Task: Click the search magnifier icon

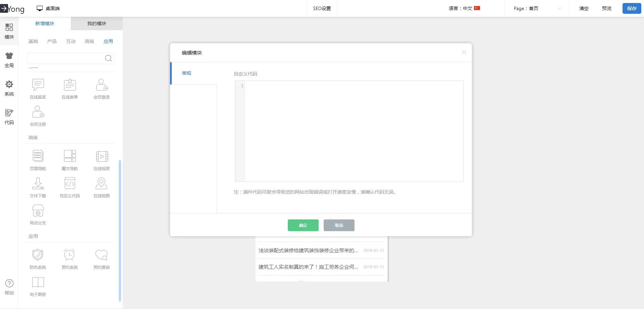Action: (108, 58)
